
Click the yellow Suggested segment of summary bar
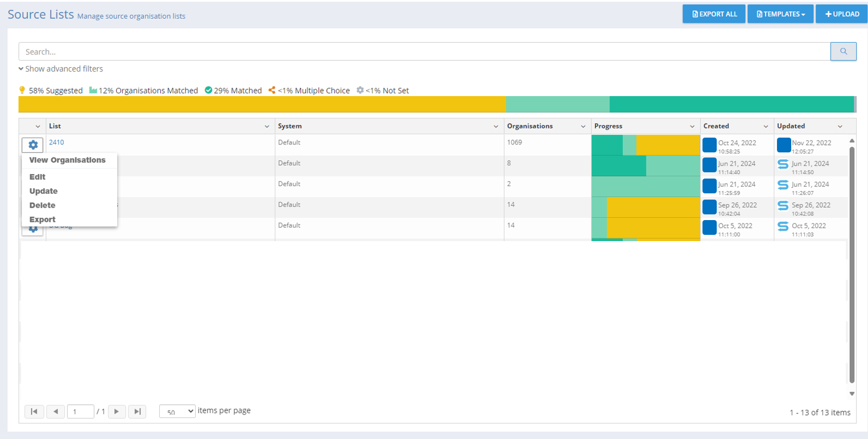262,105
